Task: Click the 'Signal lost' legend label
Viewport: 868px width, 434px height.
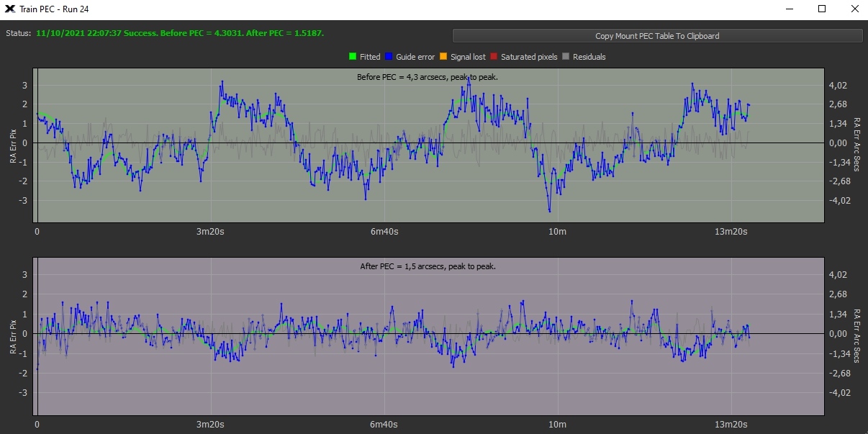Action: (468, 57)
